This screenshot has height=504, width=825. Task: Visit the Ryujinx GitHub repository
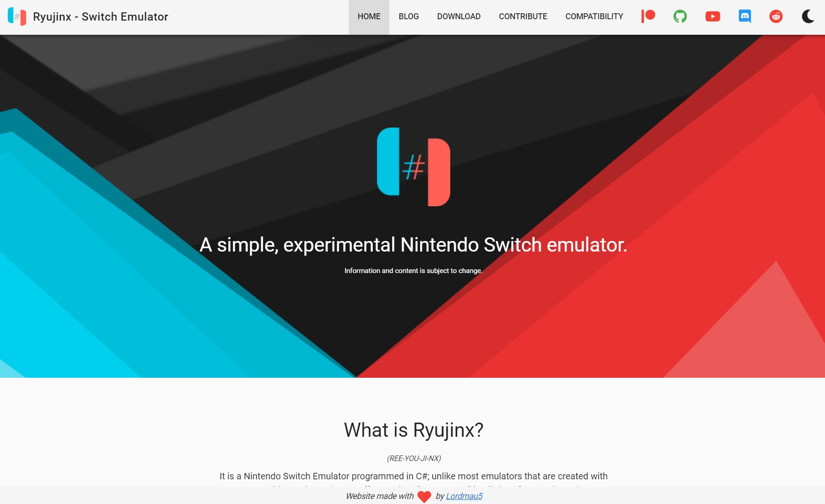click(680, 16)
